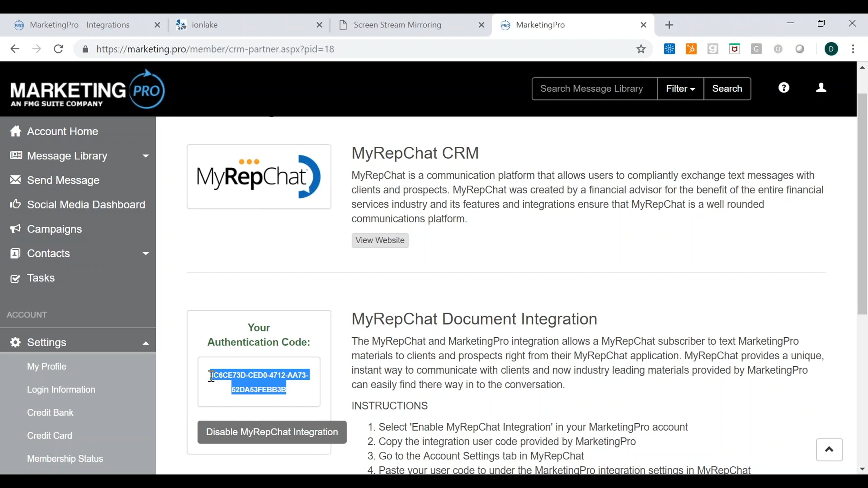Image resolution: width=868 pixels, height=488 pixels.
Task: Close the MarketingPro - Integrations tab
Action: point(157,25)
